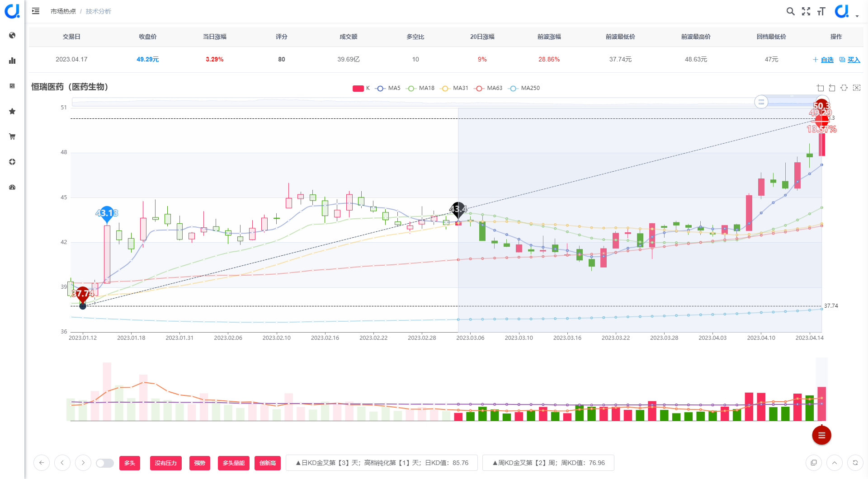Image resolution: width=868 pixels, height=479 pixels.
Task: Go to next stock with right chevron
Action: tap(83, 463)
